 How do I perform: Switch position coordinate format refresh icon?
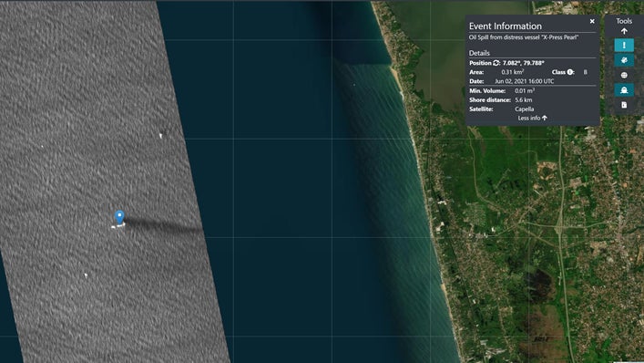(x=496, y=63)
